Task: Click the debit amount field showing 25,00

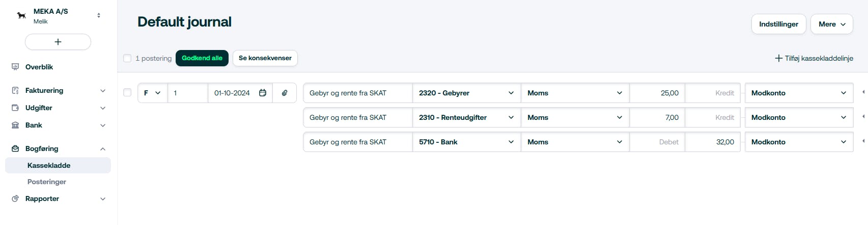Action: click(x=657, y=93)
